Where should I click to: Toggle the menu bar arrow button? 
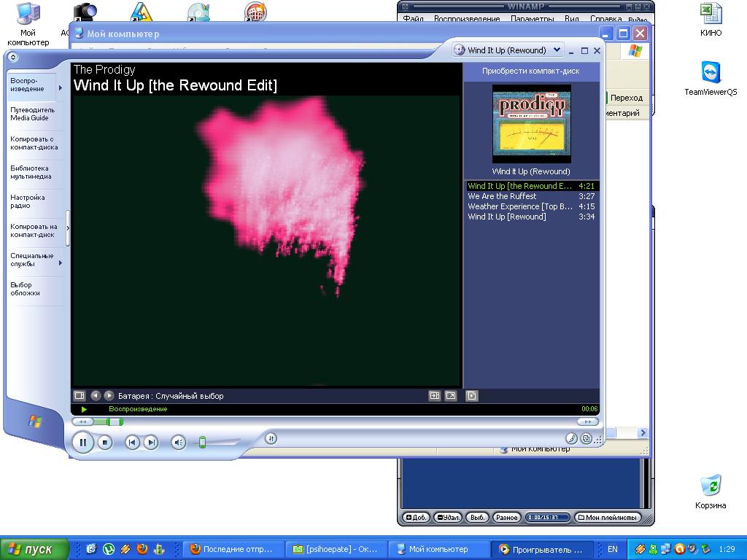click(x=13, y=57)
